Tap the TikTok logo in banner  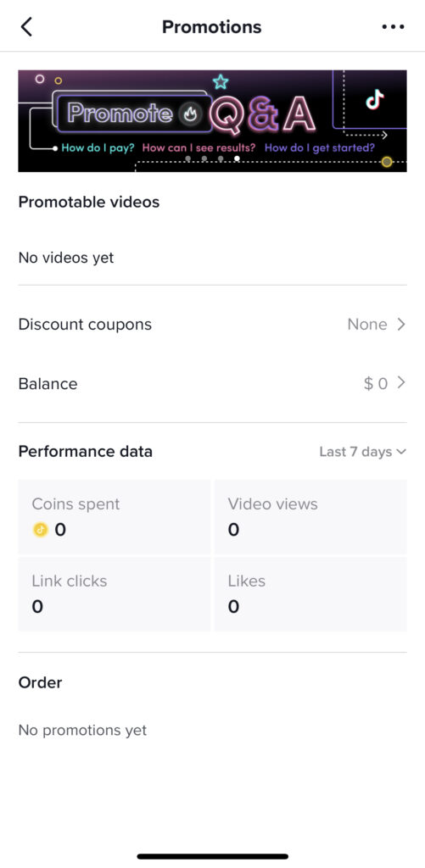tap(375, 100)
